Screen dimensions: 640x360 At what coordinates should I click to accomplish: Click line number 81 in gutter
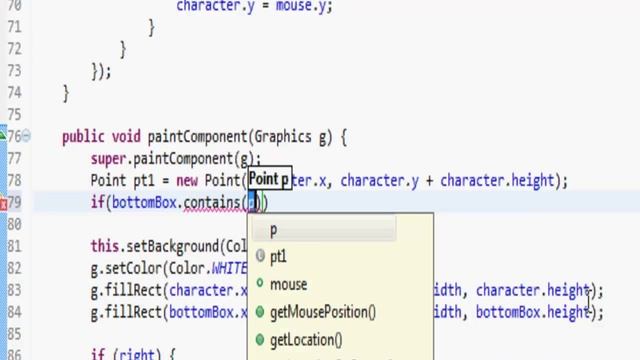[14, 247]
